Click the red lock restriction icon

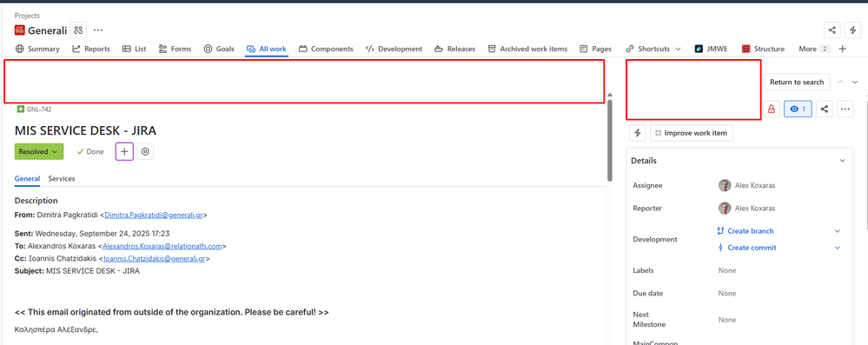point(772,109)
